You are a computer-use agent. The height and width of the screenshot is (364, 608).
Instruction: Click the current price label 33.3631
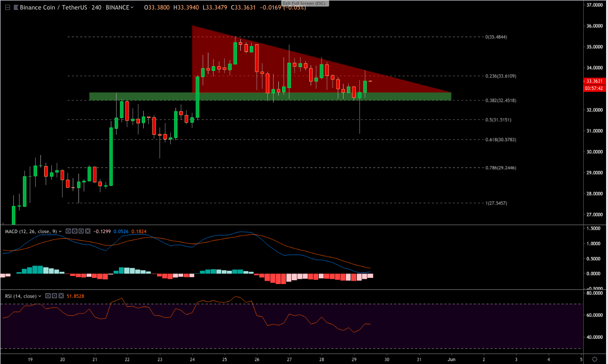(595, 81)
